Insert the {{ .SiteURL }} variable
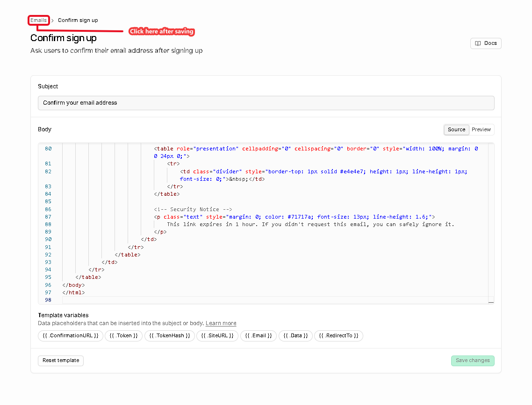This screenshot has width=532, height=405. click(217, 336)
